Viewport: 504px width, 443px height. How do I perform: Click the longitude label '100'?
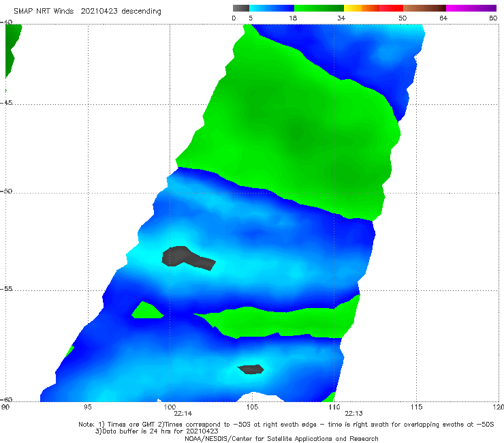click(170, 408)
